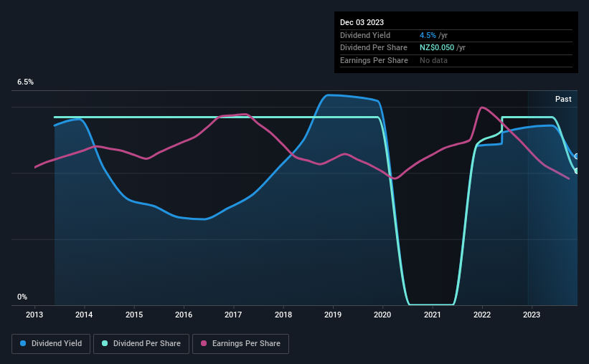Click the teal Dividend Per Share endpoint marker
The image size is (589, 364).
click(576, 171)
